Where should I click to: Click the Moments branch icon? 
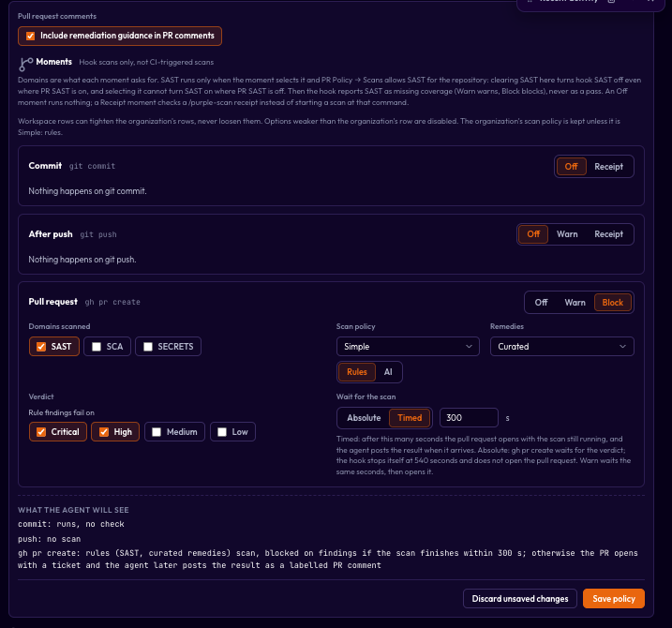coord(25,65)
